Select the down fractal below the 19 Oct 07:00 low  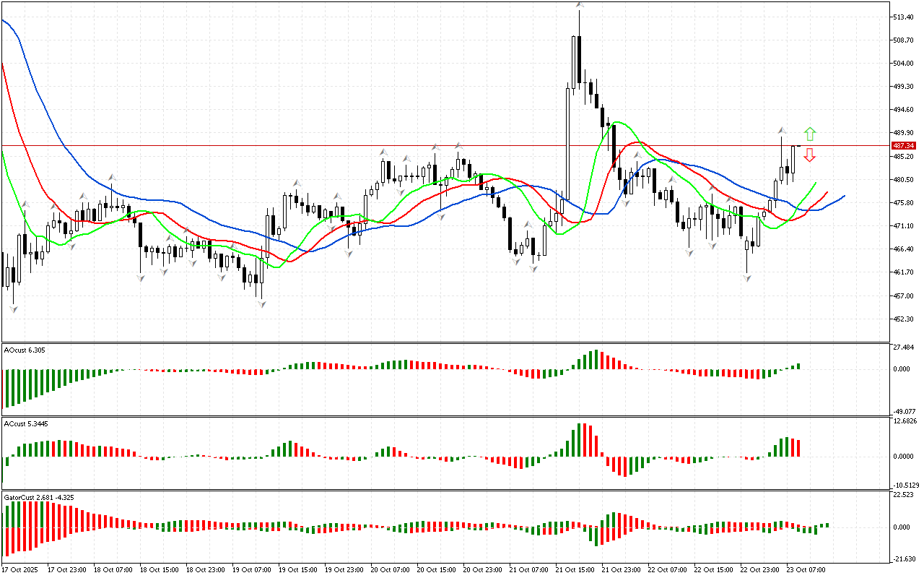(x=261, y=305)
